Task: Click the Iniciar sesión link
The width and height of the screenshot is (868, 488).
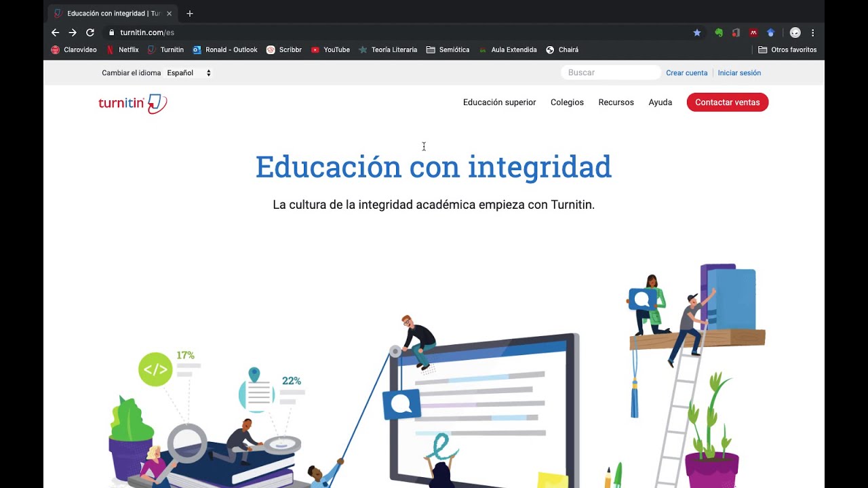Action: 739,73
